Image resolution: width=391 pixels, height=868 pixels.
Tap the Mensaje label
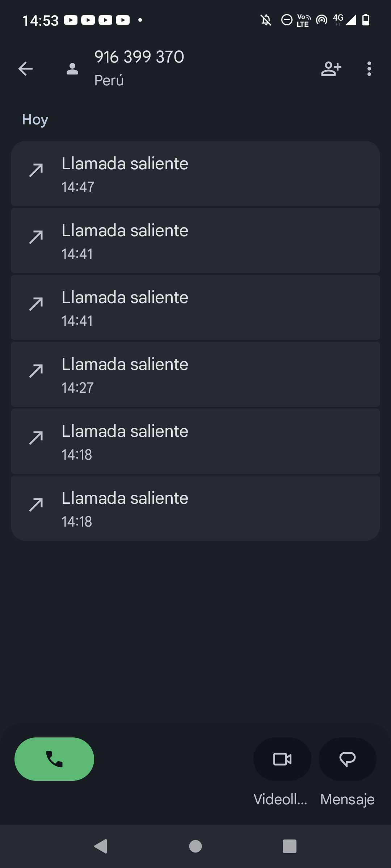tap(347, 799)
